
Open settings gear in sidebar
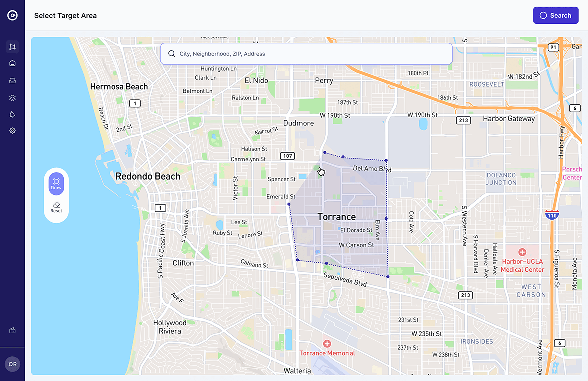pos(12,130)
